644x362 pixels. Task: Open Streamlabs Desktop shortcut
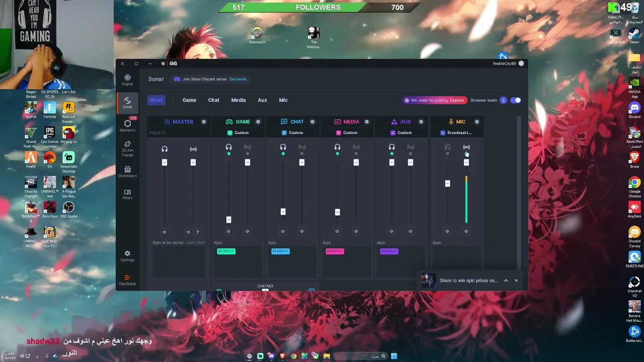pyautogui.click(x=68, y=162)
